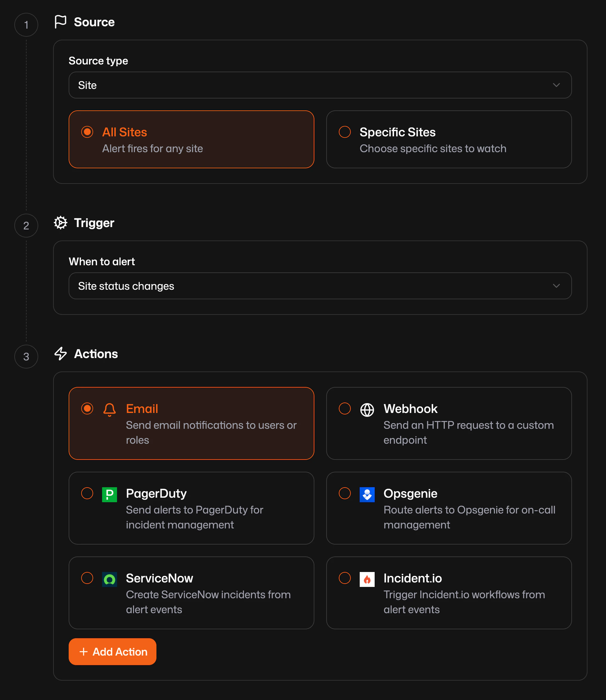The width and height of the screenshot is (606, 700).
Task: Click the flag icon next to Source
Action: pyautogui.click(x=61, y=21)
